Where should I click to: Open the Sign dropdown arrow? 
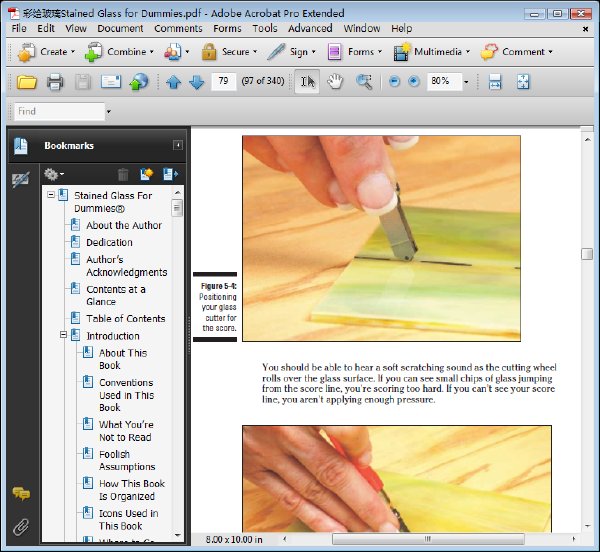point(313,52)
